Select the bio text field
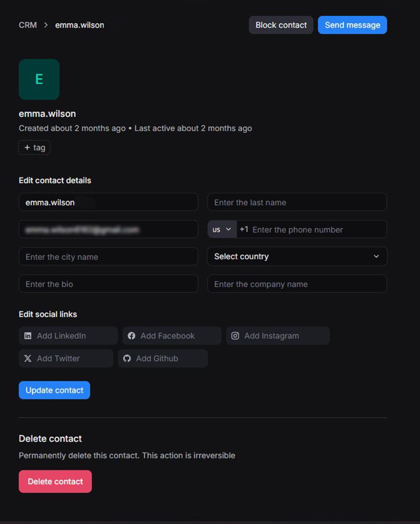Screen dimensions: 420x524 [108, 284]
